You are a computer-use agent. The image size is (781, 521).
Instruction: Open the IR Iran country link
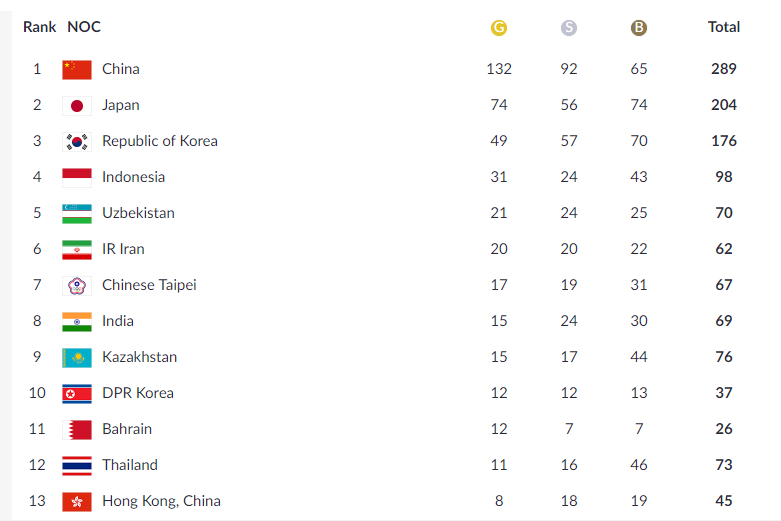point(123,249)
